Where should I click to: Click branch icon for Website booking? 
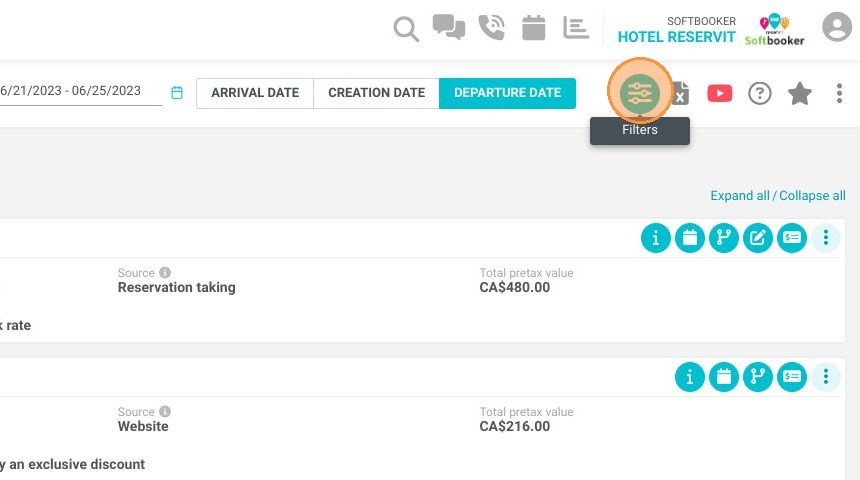point(757,377)
